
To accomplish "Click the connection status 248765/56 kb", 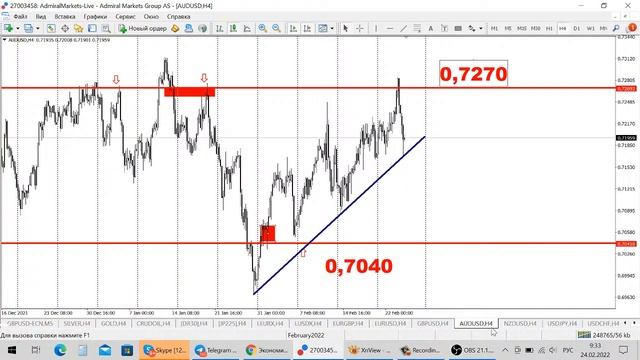I will click(x=604, y=335).
